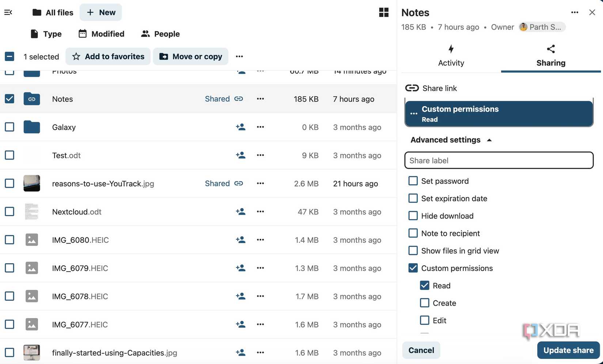Open the Type filter dropdown
Image resolution: width=603 pixels, height=364 pixels.
coord(46,34)
